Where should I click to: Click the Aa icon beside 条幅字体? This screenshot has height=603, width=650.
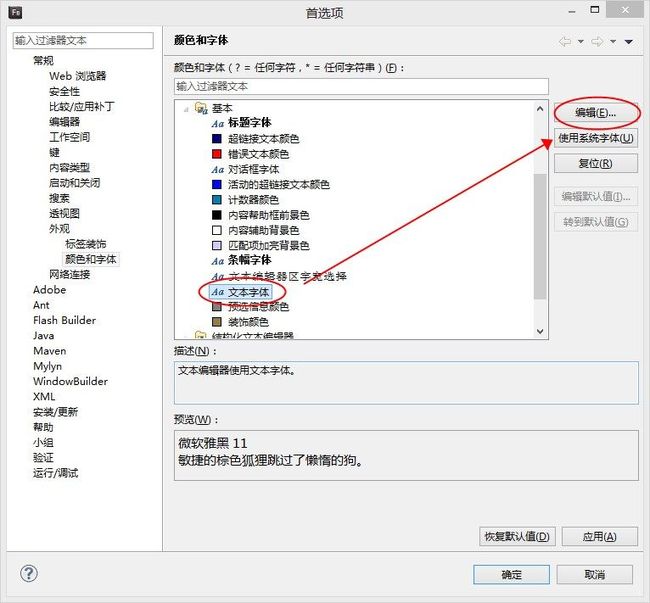(218, 261)
